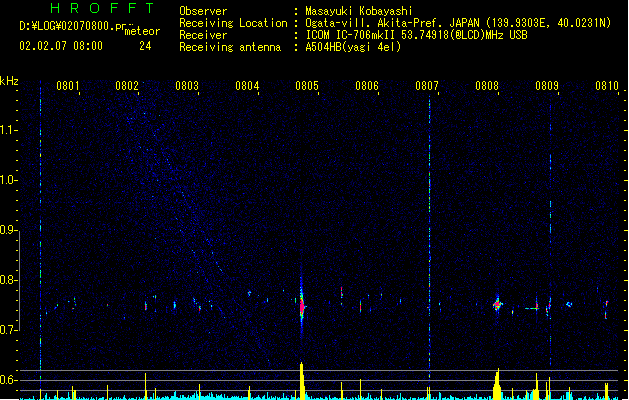Viewport: 629px width, 400px height.
Task: Click the 0808 time marker
Action: [487, 86]
